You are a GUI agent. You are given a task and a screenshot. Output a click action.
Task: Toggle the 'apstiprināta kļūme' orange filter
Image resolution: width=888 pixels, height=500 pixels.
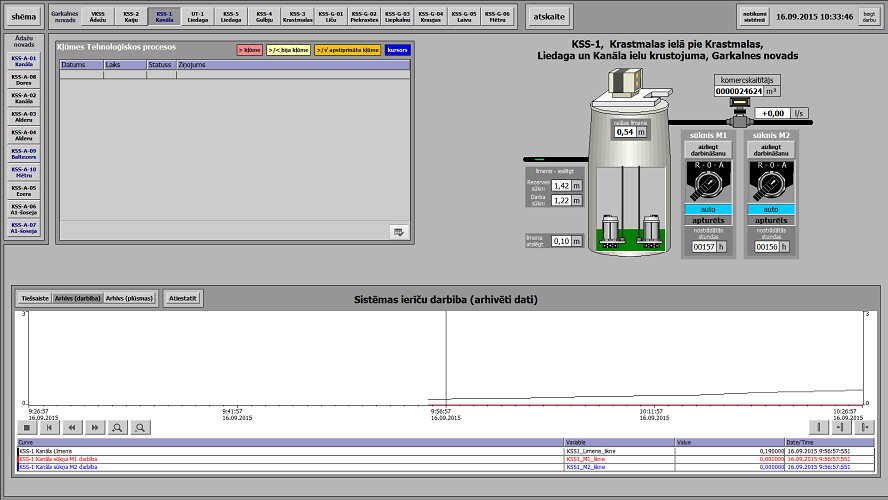click(347, 49)
